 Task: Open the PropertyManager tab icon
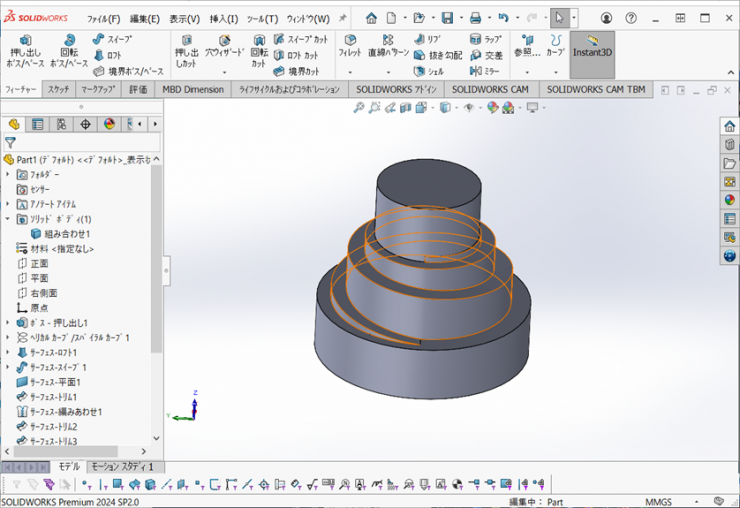pyautogui.click(x=37, y=124)
